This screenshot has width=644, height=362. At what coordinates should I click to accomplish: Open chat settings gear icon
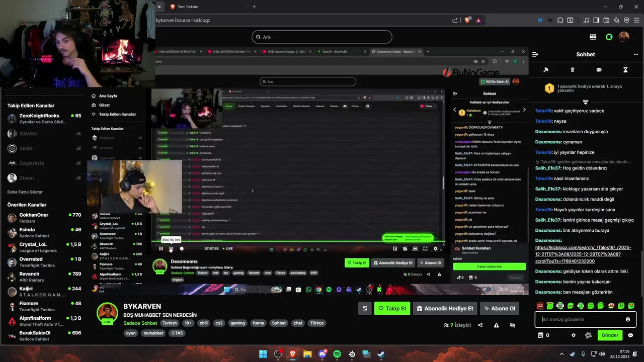tap(573, 335)
